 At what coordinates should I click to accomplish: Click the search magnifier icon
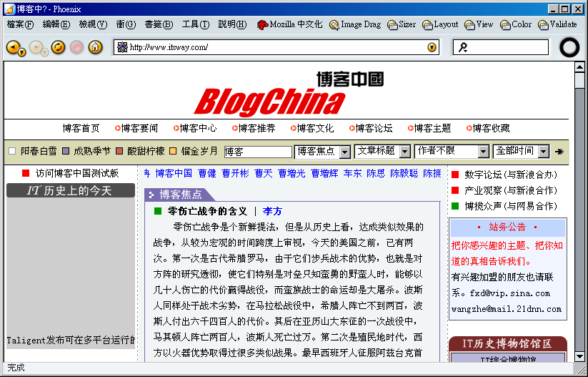tap(463, 47)
